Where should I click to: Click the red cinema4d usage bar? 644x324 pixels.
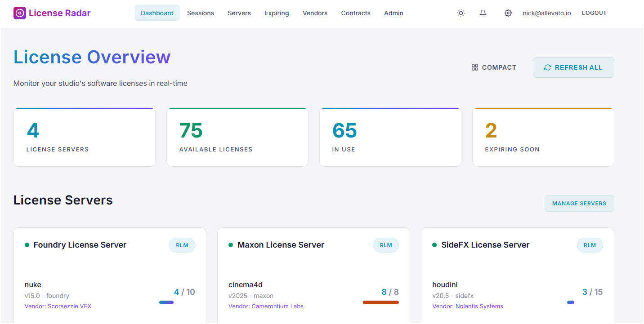(380, 302)
